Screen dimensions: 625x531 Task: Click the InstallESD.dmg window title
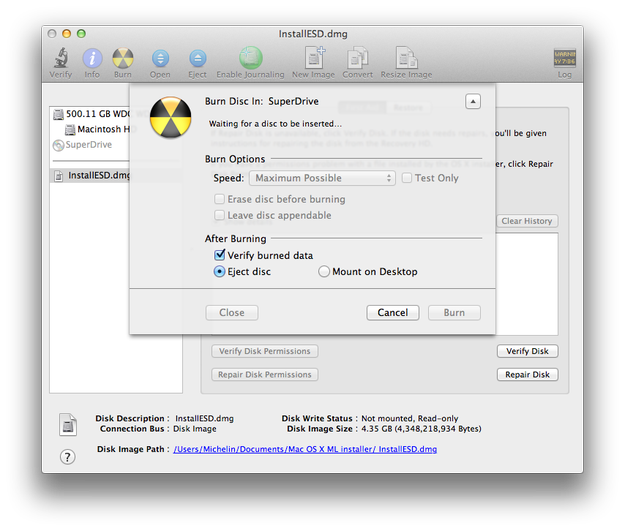tap(313, 34)
